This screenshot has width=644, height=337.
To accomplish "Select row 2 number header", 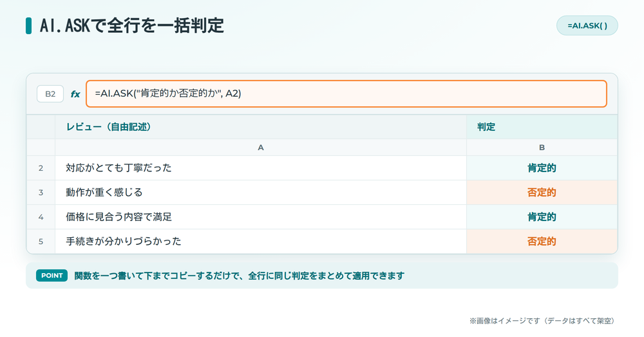I will tap(41, 168).
